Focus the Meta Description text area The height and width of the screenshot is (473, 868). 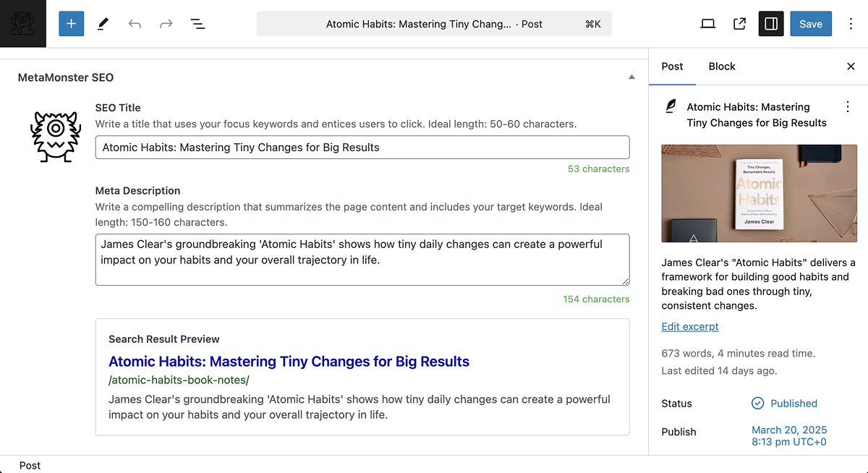pos(362,260)
